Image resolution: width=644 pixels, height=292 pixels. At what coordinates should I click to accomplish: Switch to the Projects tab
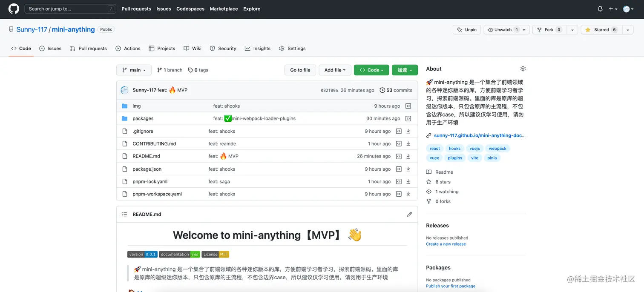[x=162, y=49]
